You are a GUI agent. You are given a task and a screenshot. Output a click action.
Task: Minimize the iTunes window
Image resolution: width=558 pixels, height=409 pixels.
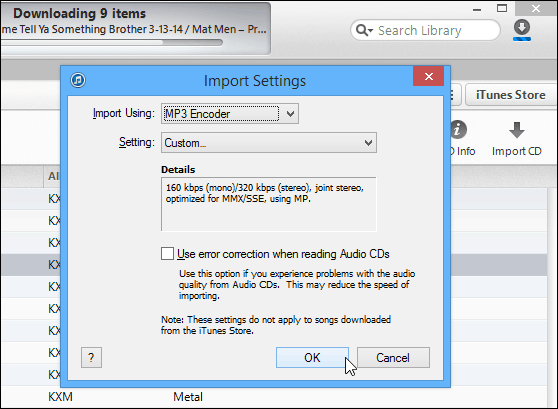[477, 10]
